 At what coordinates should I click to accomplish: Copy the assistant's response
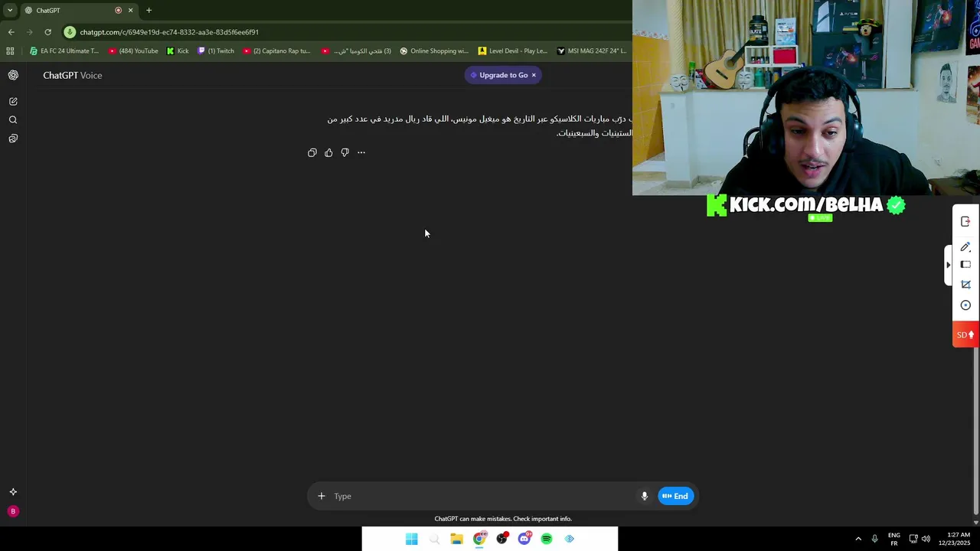pos(312,152)
